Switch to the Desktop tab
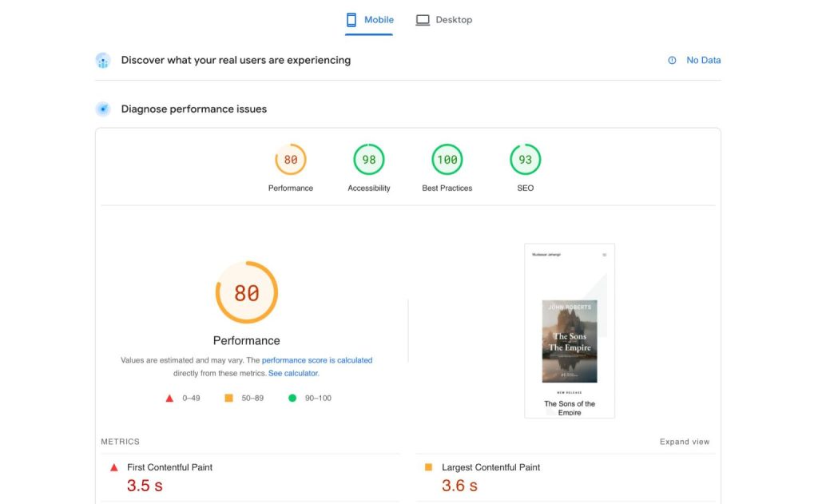This screenshot has height=504, width=818. tap(444, 20)
